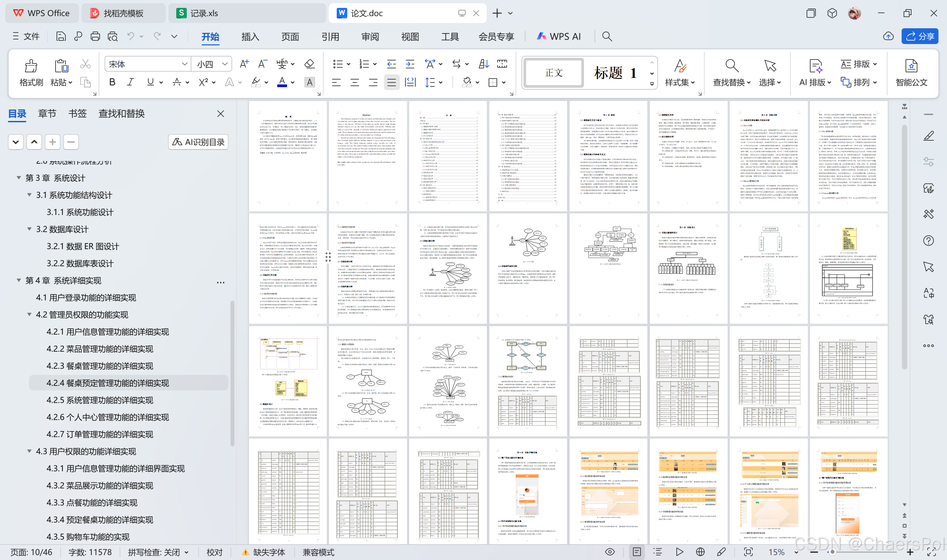Click the search magnifier icon in menu bar
The width and height of the screenshot is (947, 560).
tap(607, 36)
